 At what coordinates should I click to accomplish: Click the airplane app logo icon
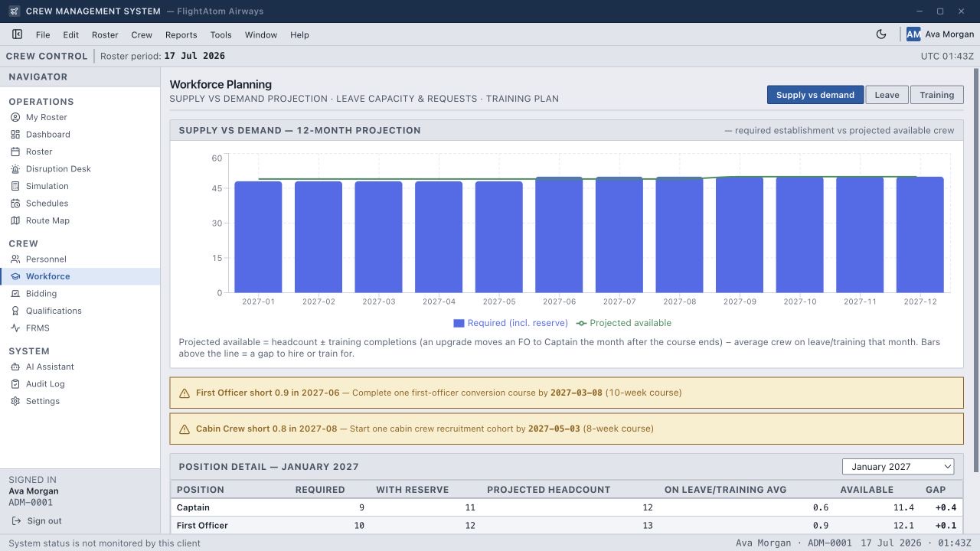pyautogui.click(x=14, y=11)
